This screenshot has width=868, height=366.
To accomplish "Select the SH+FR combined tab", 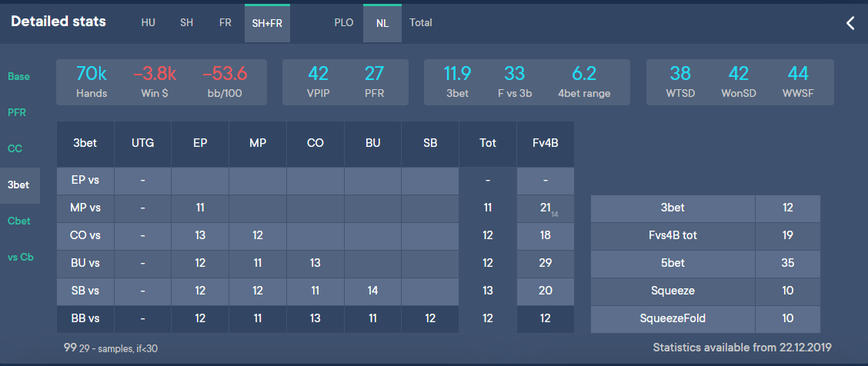I will click(267, 23).
